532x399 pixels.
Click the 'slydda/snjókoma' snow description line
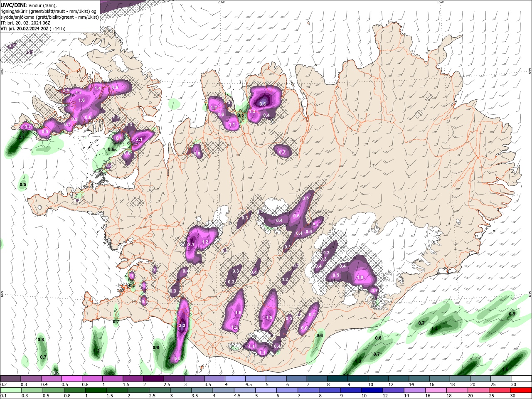49,17
